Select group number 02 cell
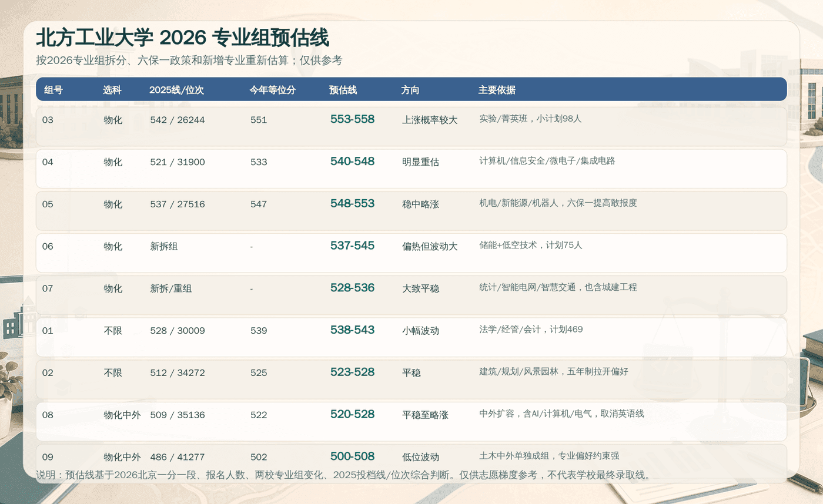The width and height of the screenshot is (823, 504). coord(48,373)
